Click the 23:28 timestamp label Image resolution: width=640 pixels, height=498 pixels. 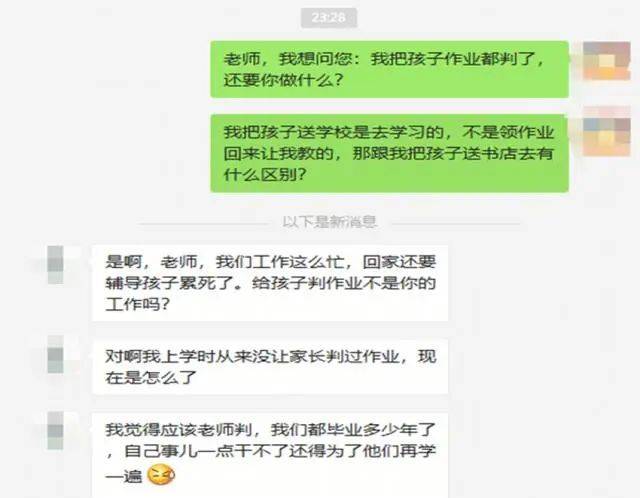tap(329, 18)
